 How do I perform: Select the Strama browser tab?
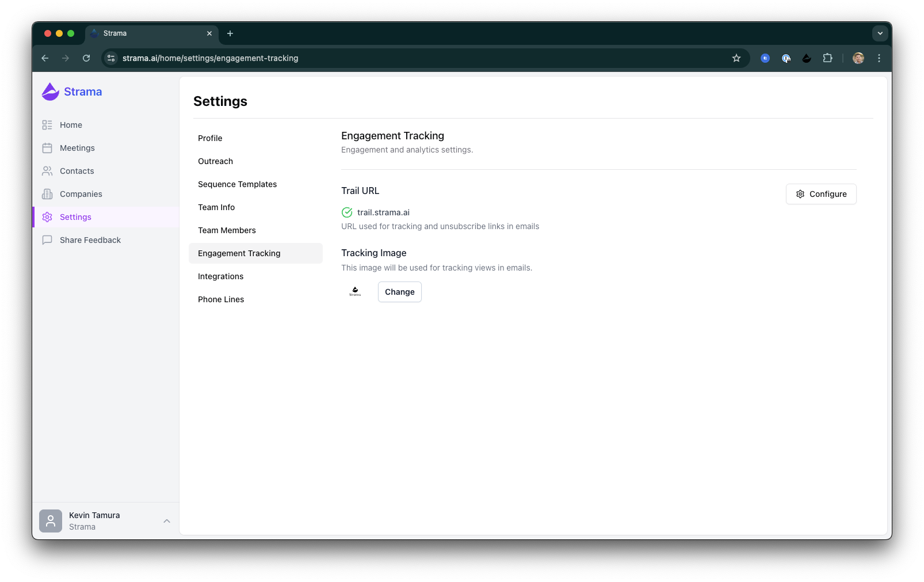152,33
